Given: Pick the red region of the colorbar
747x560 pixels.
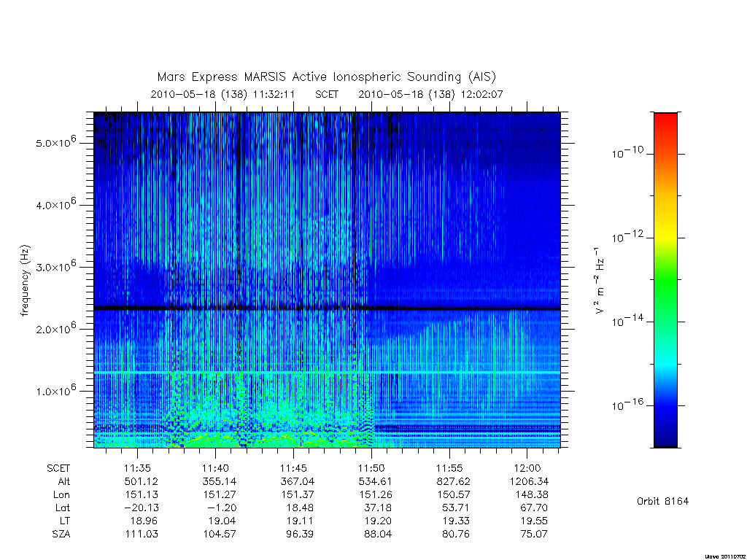Looking at the screenshot, I should tap(665, 126).
